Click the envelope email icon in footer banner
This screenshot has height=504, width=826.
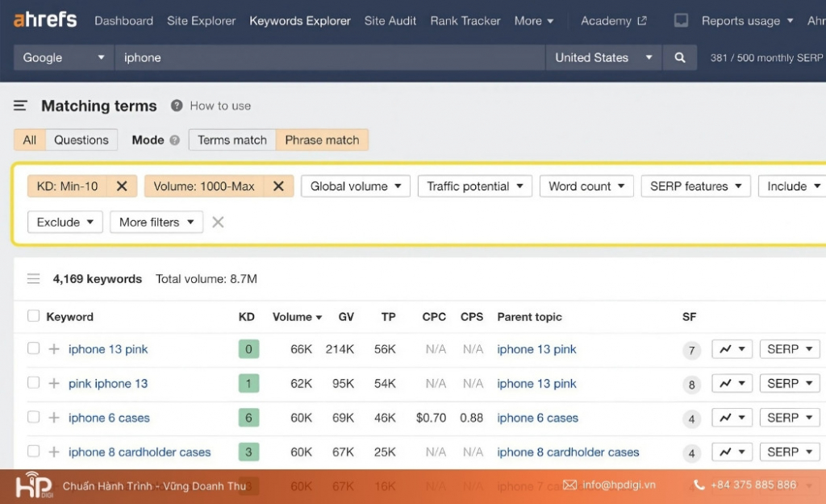pyautogui.click(x=569, y=485)
